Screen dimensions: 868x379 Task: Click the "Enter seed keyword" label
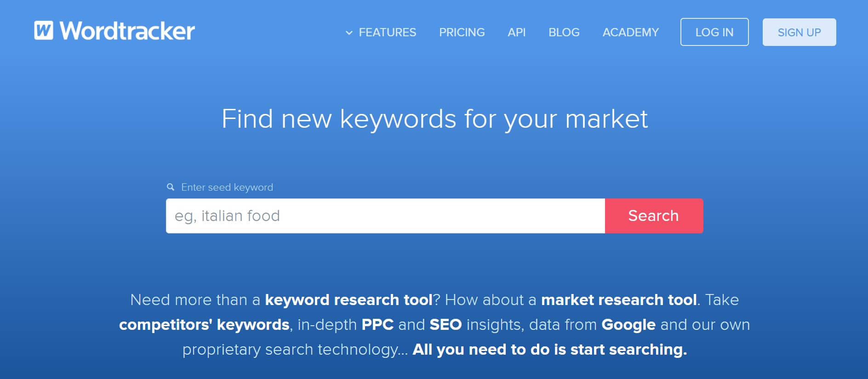(227, 187)
